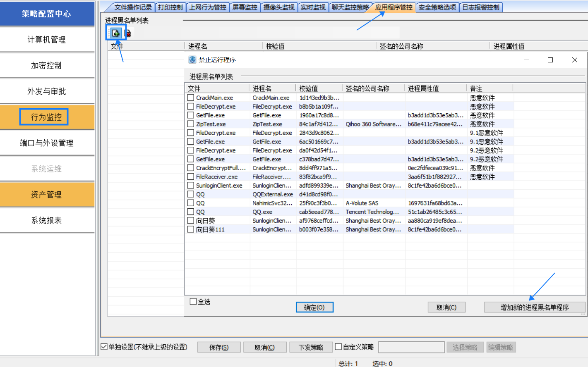
Task: Click the 下发策略 button
Action: pos(311,347)
